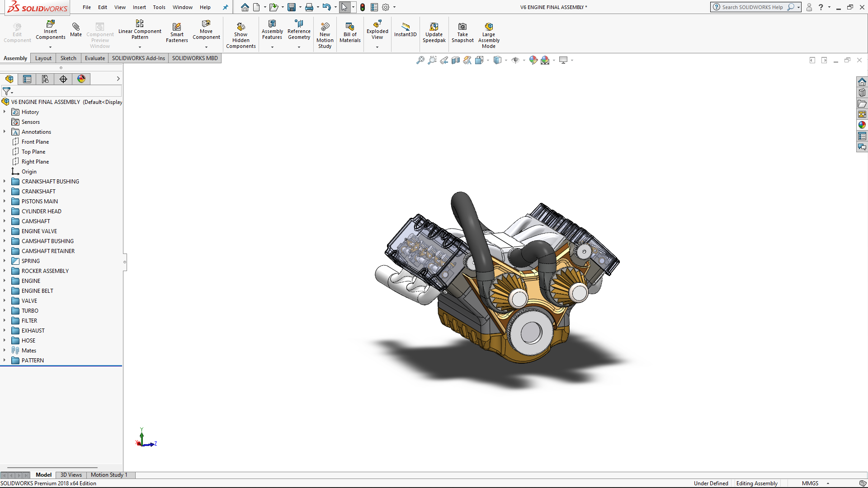Click MMGS unit system in status bar
Viewport: 868px width, 488px height.
click(x=810, y=483)
